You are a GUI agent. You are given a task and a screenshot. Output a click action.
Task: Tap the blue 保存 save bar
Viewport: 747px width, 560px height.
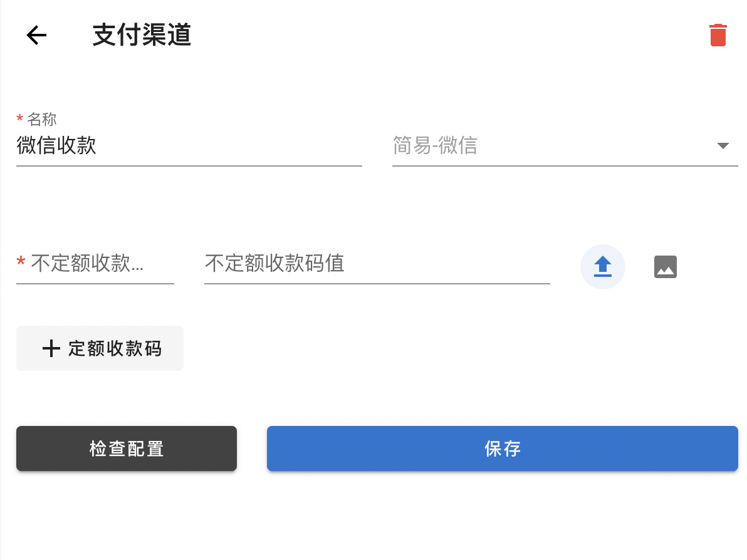pos(502,449)
